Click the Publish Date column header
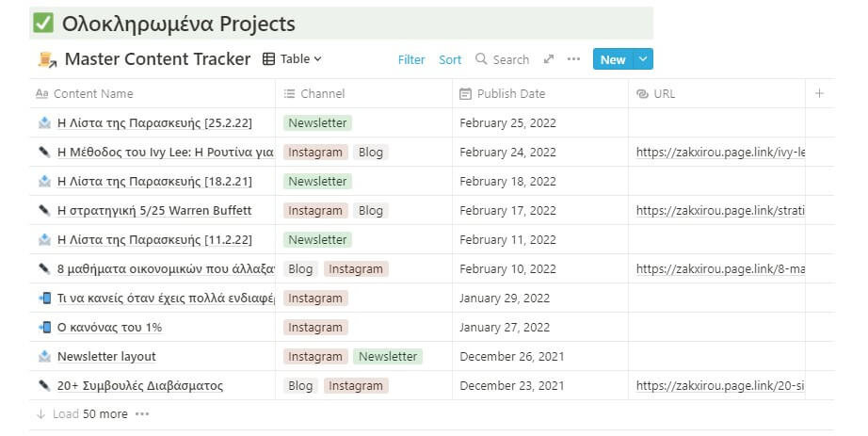 (x=510, y=93)
